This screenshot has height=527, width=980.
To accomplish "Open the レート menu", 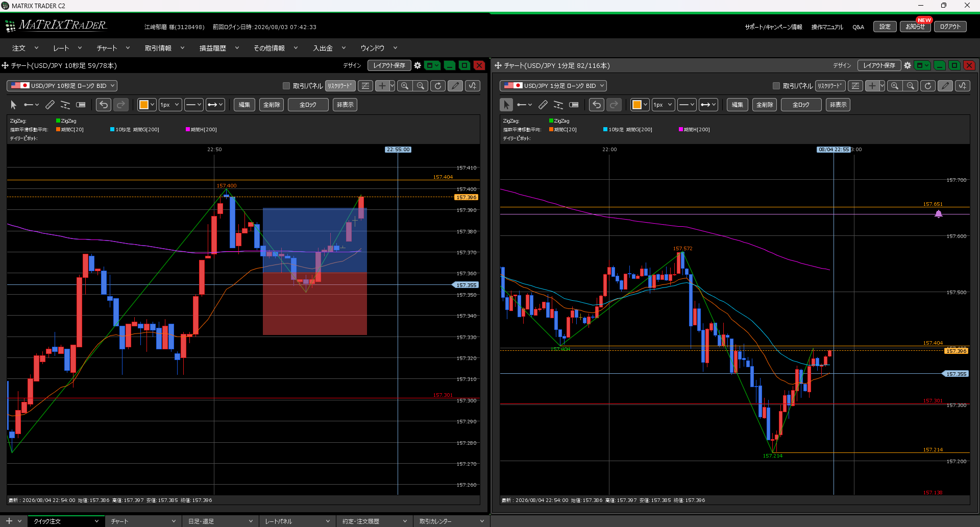I will (x=67, y=48).
